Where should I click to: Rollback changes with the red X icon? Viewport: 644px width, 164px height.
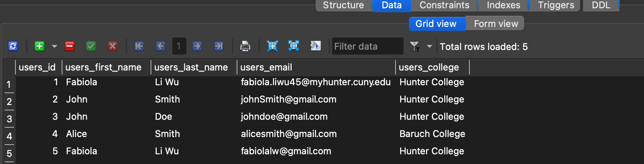(113, 46)
